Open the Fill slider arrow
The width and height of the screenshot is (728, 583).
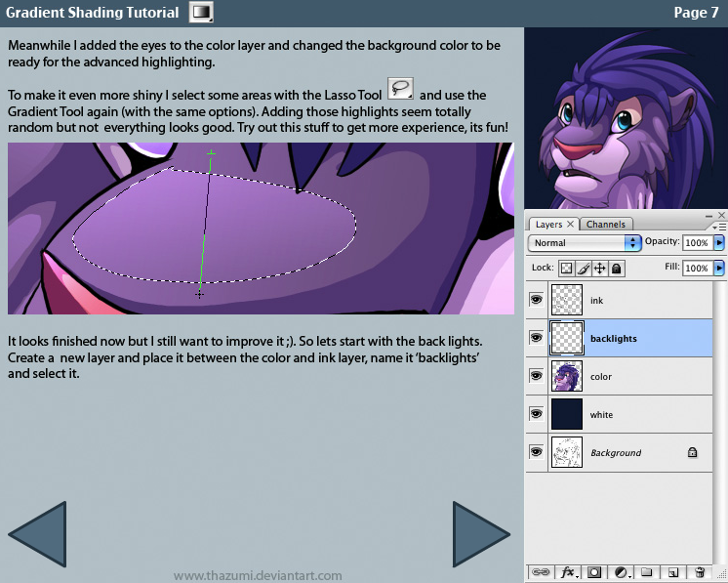click(x=719, y=268)
